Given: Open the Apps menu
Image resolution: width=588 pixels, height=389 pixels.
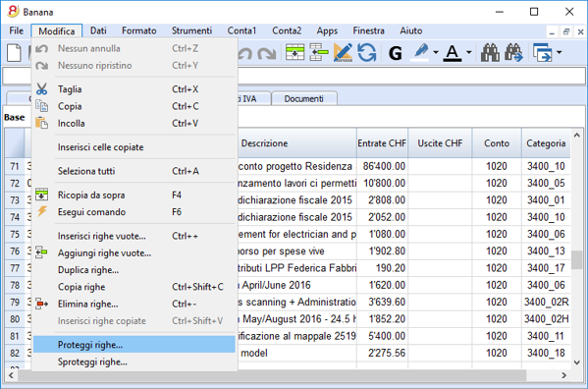Looking at the screenshot, I should pos(327,30).
